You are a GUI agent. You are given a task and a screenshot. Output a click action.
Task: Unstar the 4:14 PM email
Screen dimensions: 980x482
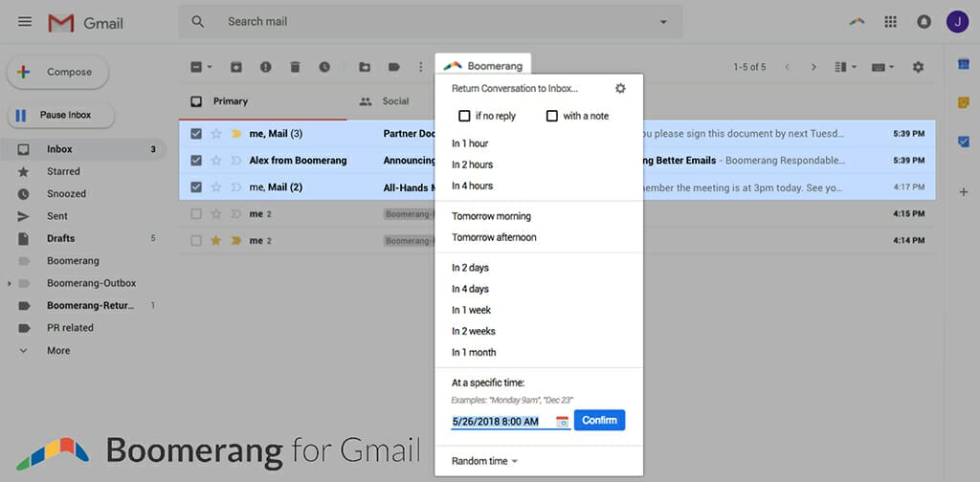click(215, 240)
